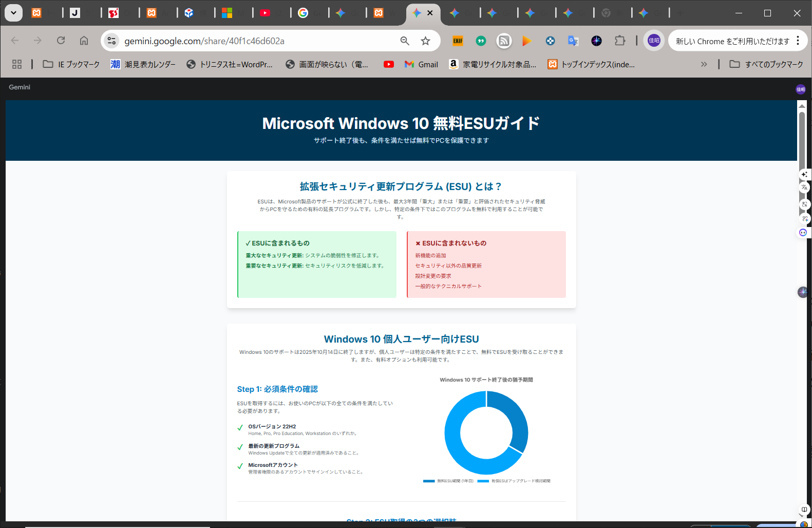Image resolution: width=812 pixels, height=528 pixels.
Task: Open the tab search dropdown arrow
Action: [x=13, y=13]
